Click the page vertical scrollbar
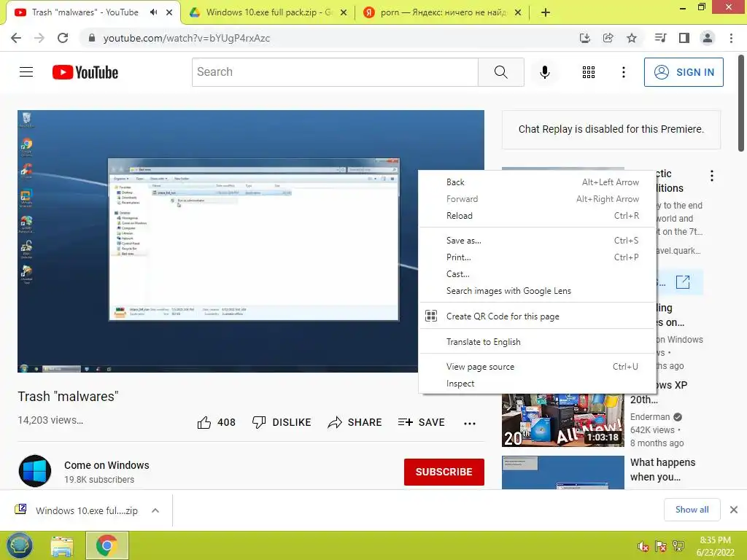 [741, 104]
